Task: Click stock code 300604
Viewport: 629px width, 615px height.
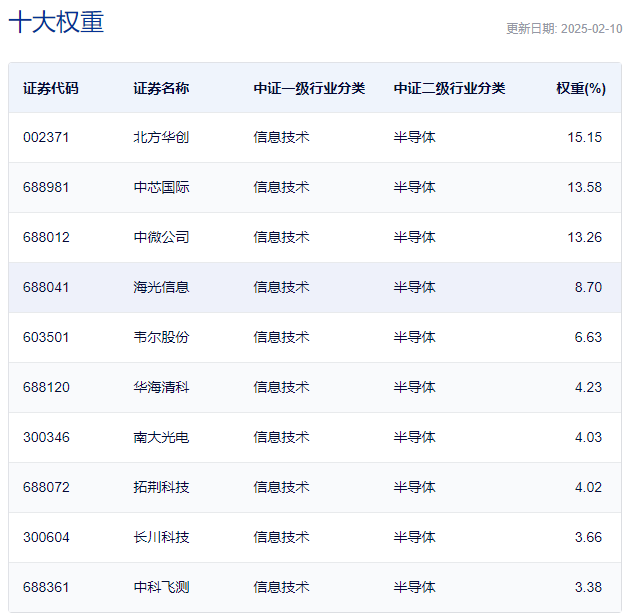Action: (x=46, y=537)
